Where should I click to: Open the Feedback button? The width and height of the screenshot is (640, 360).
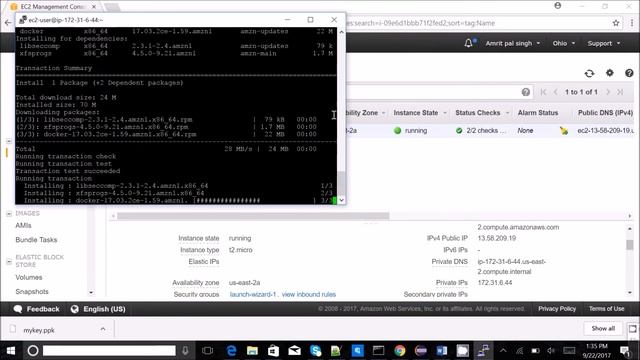pos(36,309)
